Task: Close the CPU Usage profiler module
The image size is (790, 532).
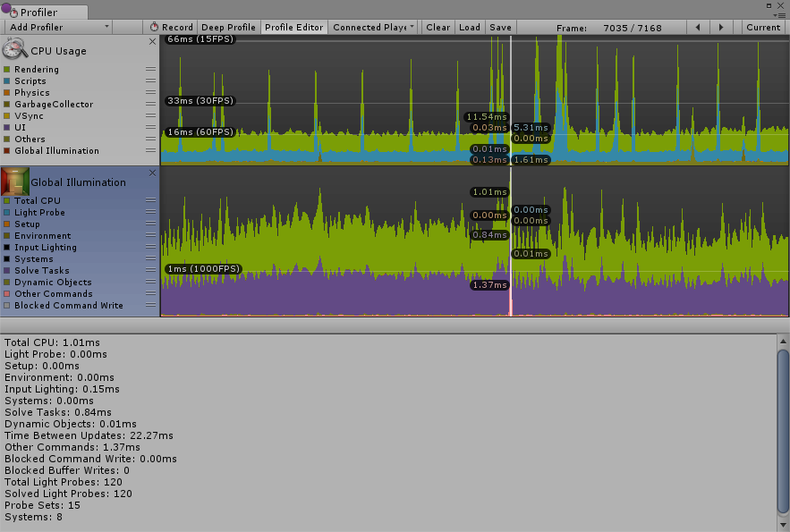Action: 152,42
